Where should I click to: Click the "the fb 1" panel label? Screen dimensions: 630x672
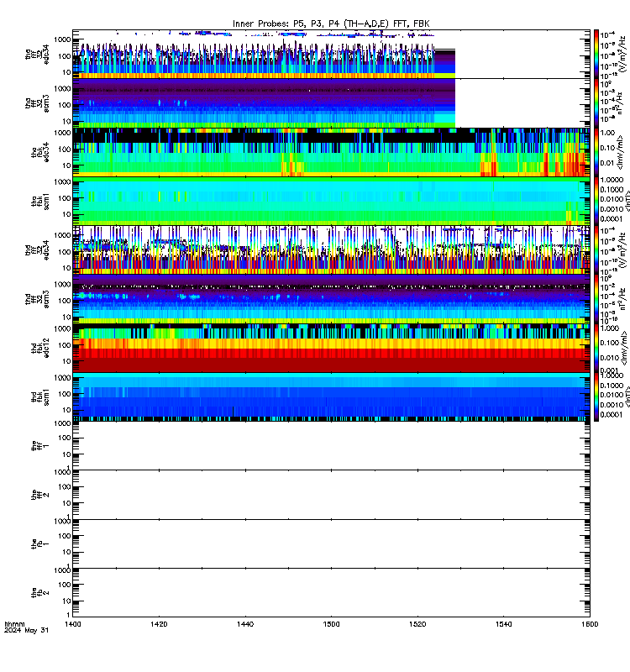coord(40,543)
